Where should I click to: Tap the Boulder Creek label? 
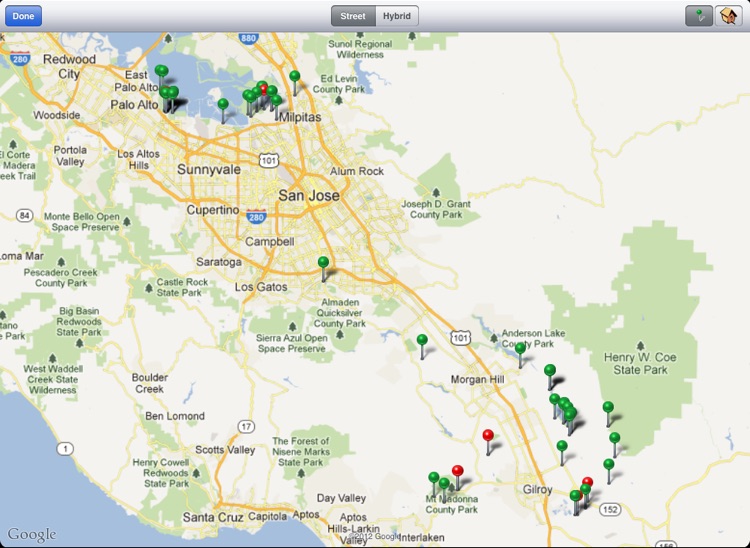pyautogui.click(x=150, y=383)
